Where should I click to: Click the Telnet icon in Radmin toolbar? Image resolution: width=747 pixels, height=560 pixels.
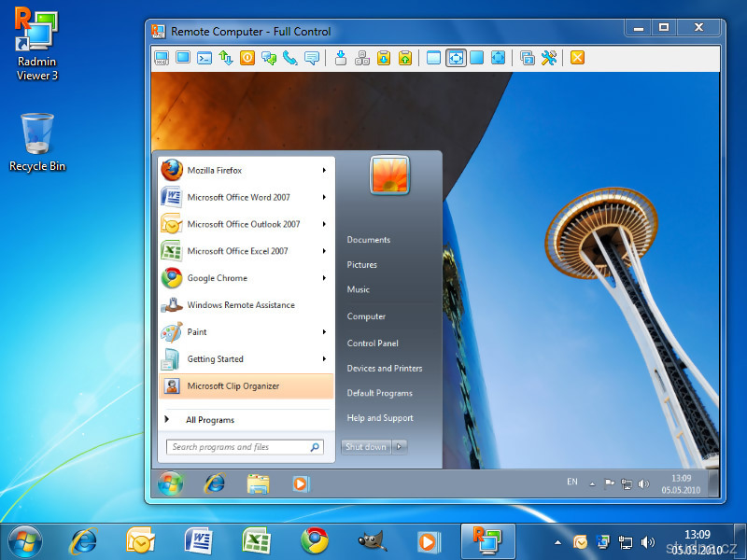click(x=204, y=58)
